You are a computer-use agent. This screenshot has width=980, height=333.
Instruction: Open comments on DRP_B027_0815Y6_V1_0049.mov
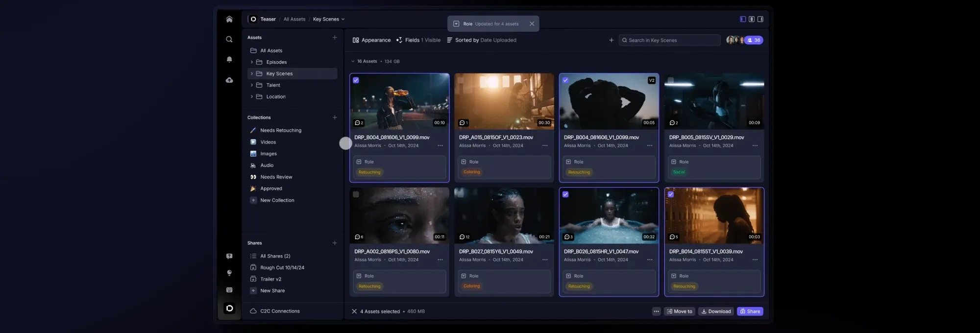tap(465, 237)
